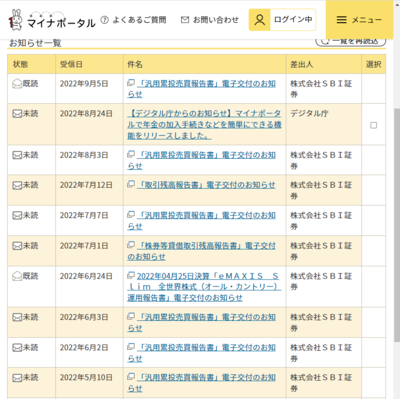Open デジタル庁からのお知らせ notice link
Image resolution: width=400 pixels, height=399 pixels.
pyautogui.click(x=204, y=125)
